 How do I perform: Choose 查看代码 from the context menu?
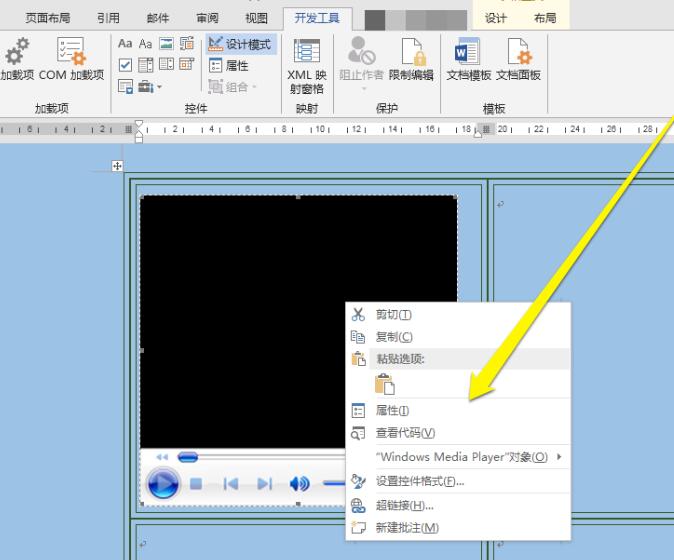405,433
